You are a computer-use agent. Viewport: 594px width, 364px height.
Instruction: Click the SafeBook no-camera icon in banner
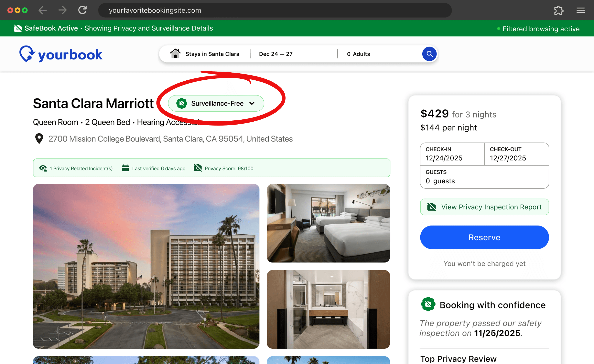[18, 28]
